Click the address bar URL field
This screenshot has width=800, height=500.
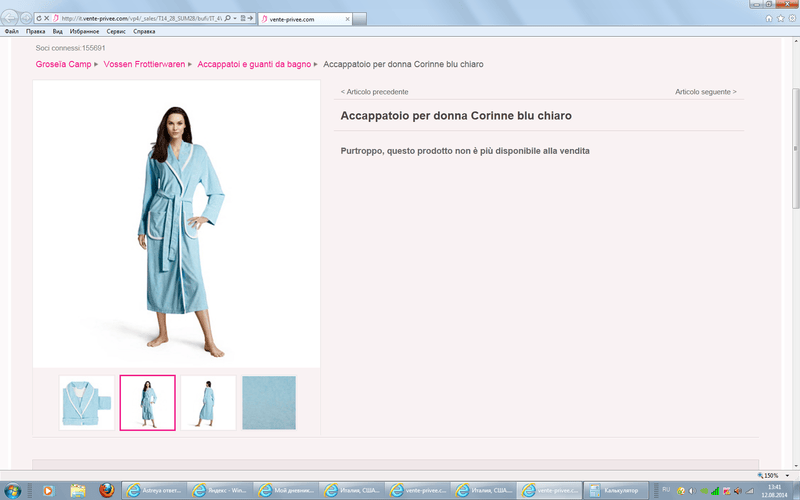pos(141,18)
